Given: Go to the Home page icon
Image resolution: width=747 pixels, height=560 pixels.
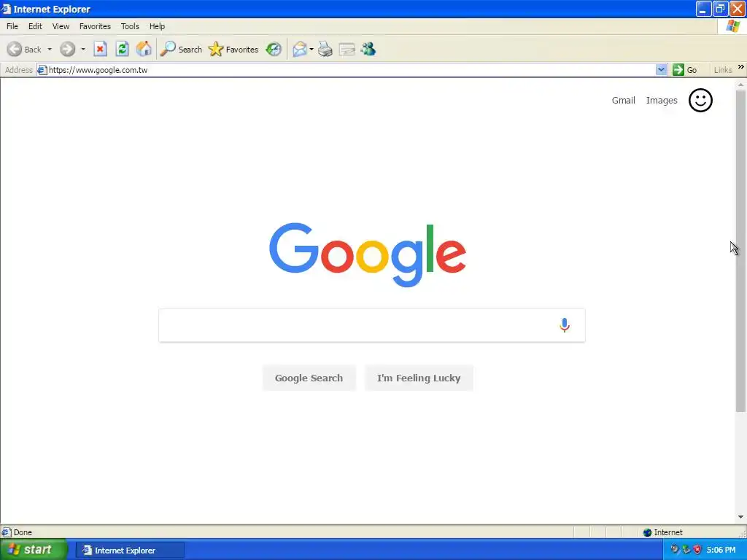Looking at the screenshot, I should point(144,49).
